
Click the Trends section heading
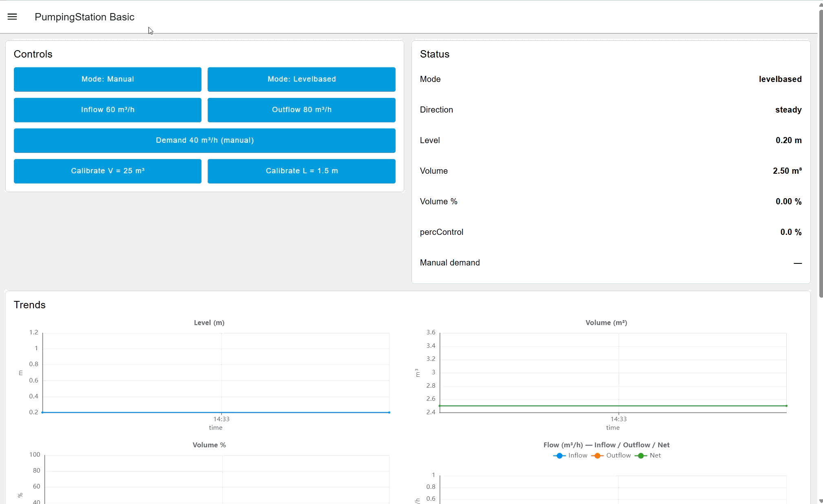pyautogui.click(x=30, y=305)
